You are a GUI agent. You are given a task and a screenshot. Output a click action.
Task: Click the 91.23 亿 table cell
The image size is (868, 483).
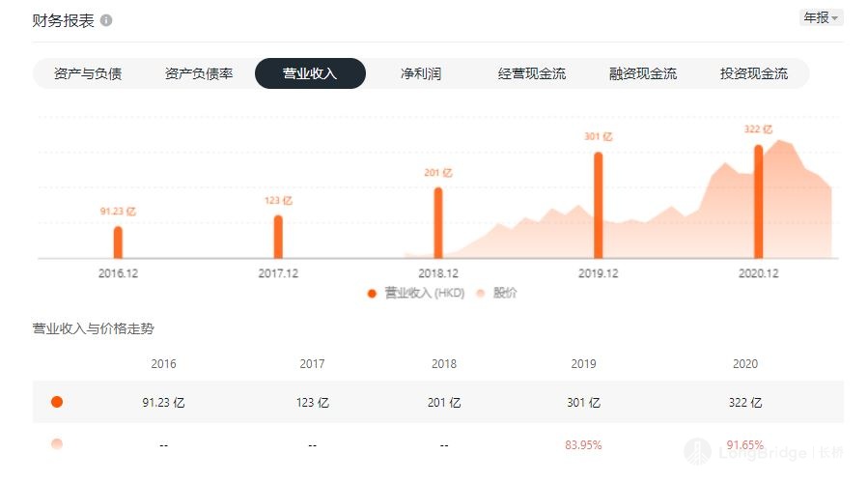pyautogui.click(x=163, y=403)
